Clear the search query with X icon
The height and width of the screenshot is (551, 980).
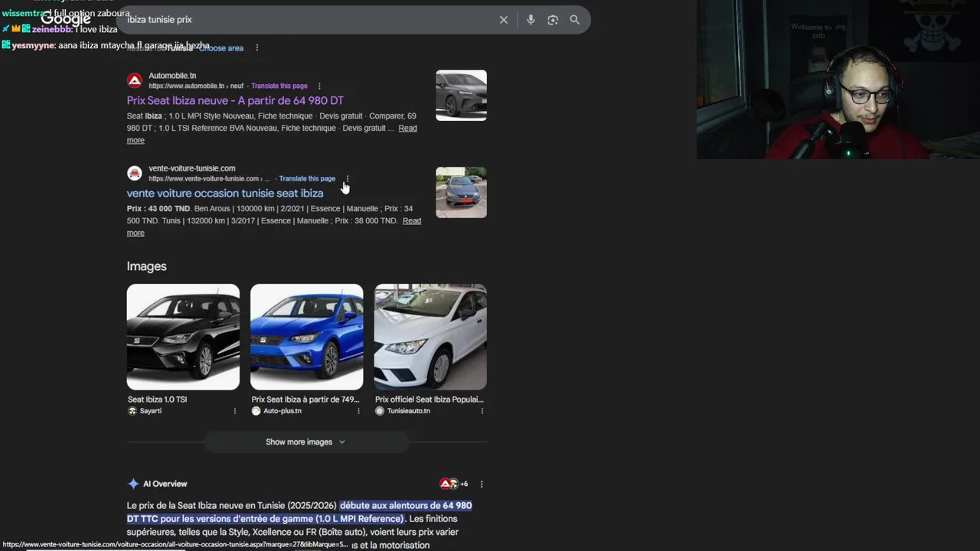504,20
